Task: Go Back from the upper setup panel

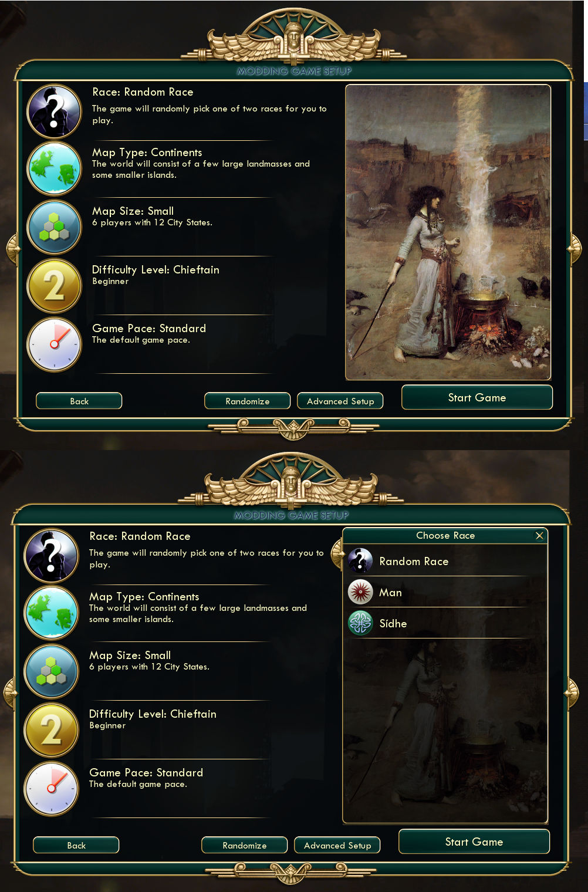Action: pyautogui.click(x=79, y=401)
